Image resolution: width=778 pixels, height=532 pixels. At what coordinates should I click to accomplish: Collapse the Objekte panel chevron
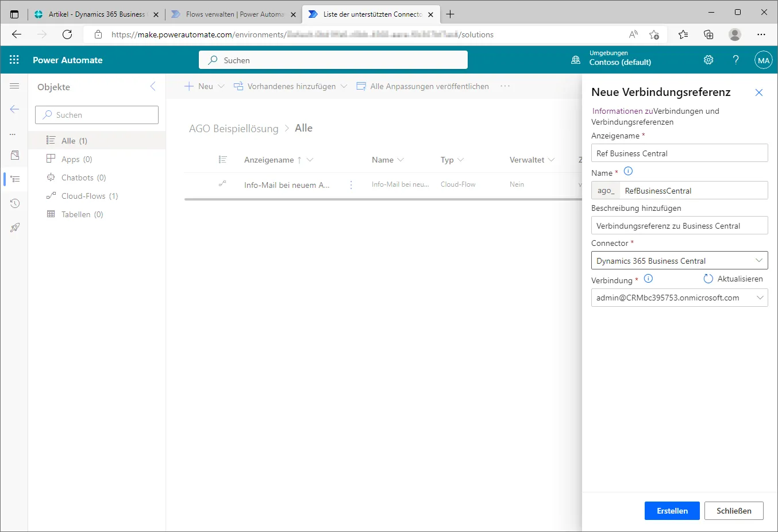[x=153, y=86]
